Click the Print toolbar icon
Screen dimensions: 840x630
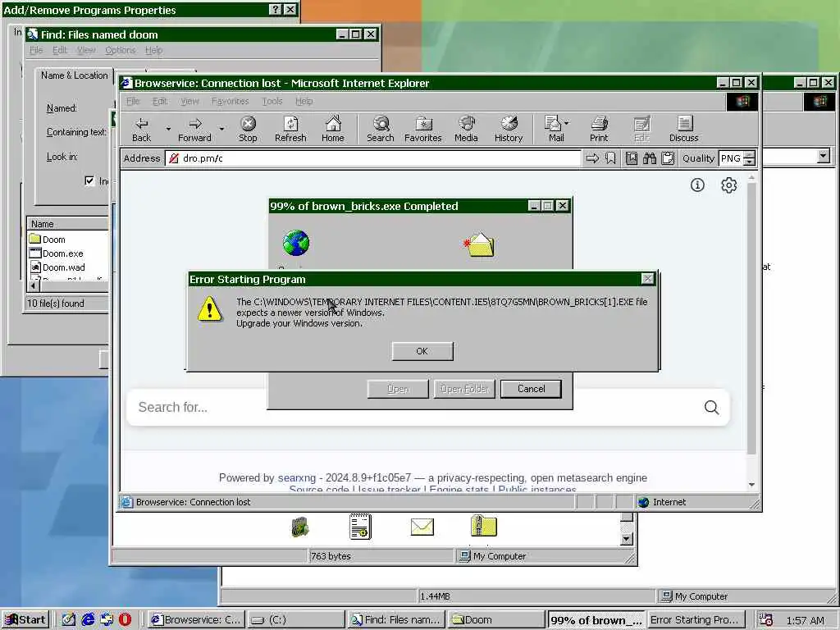coord(599,130)
